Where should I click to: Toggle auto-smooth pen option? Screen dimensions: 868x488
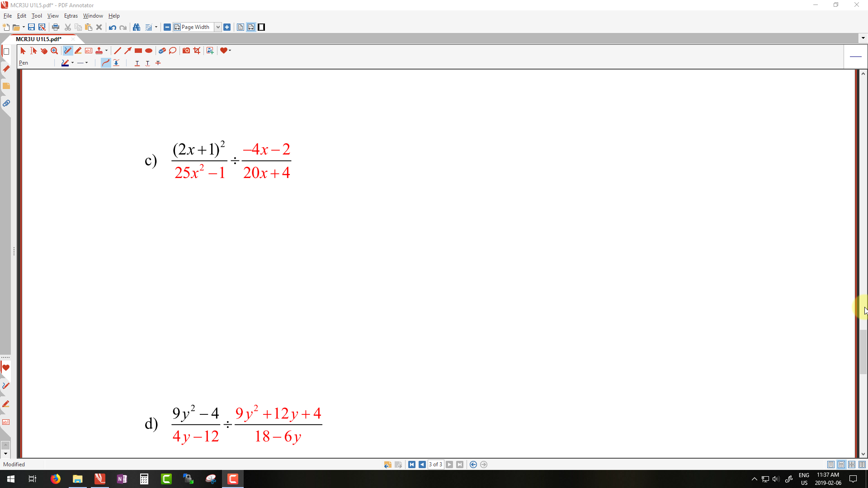(x=116, y=63)
